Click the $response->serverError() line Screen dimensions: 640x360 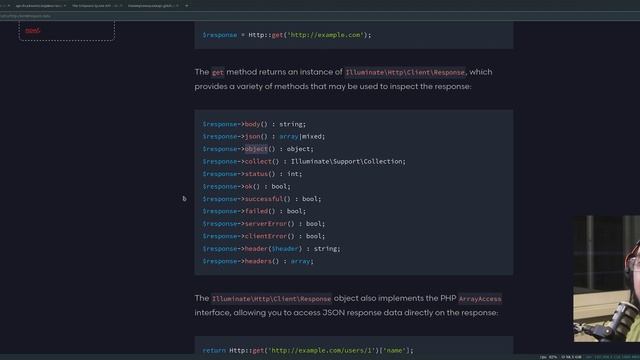[x=264, y=224]
